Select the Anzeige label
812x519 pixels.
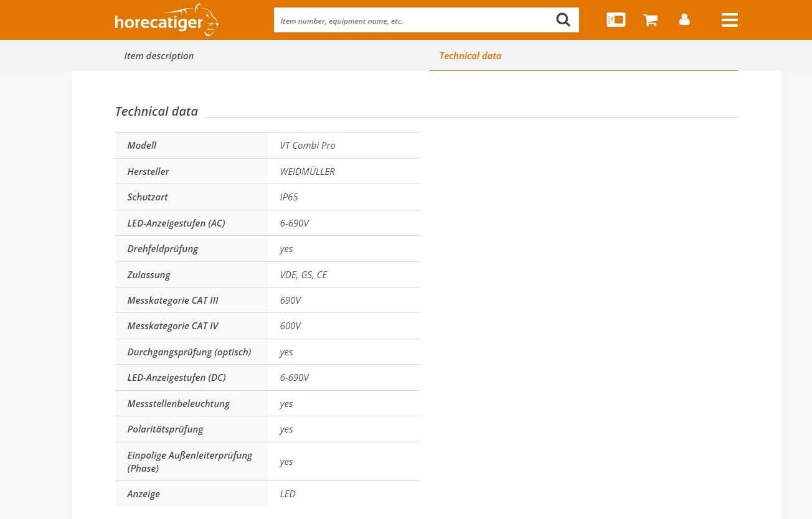pos(144,493)
